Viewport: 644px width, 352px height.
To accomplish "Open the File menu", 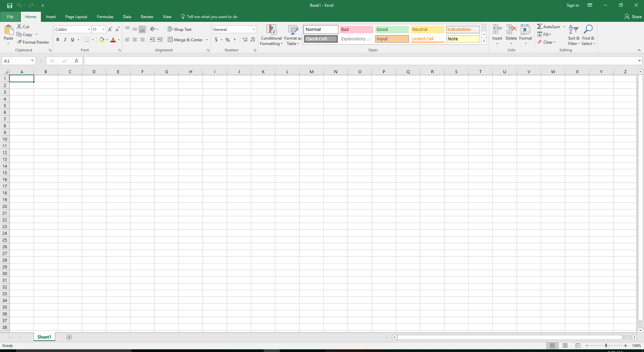I will (x=10, y=16).
